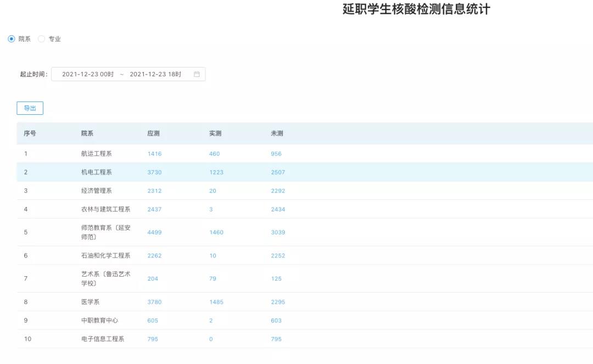Click department name 艺术系（鲁迅艺术学校）
This screenshot has width=593, height=364.
(105, 278)
